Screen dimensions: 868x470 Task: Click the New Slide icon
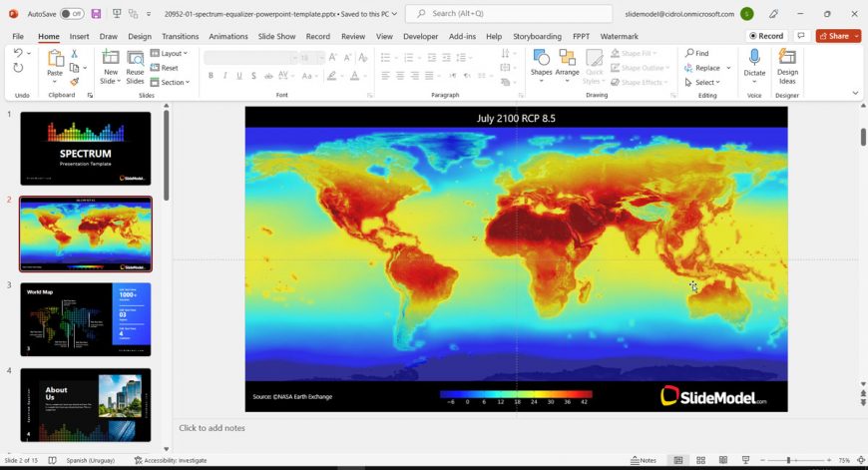tap(111, 58)
